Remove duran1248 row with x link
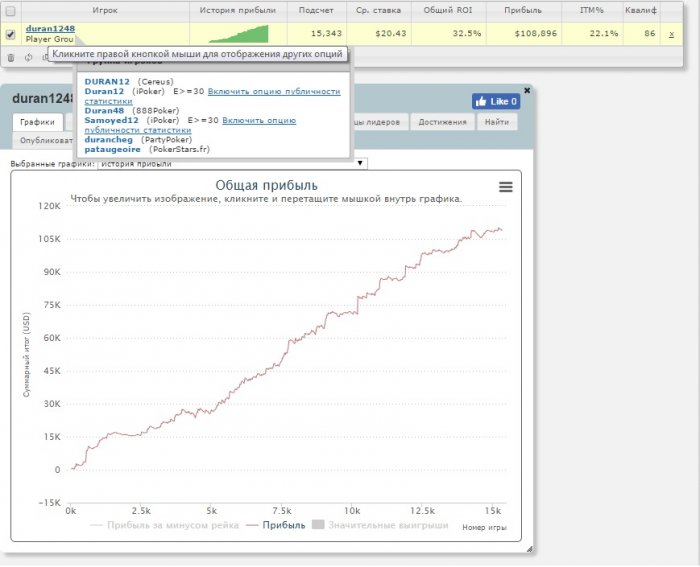Viewport: 700px width, 567px height. coord(671,34)
